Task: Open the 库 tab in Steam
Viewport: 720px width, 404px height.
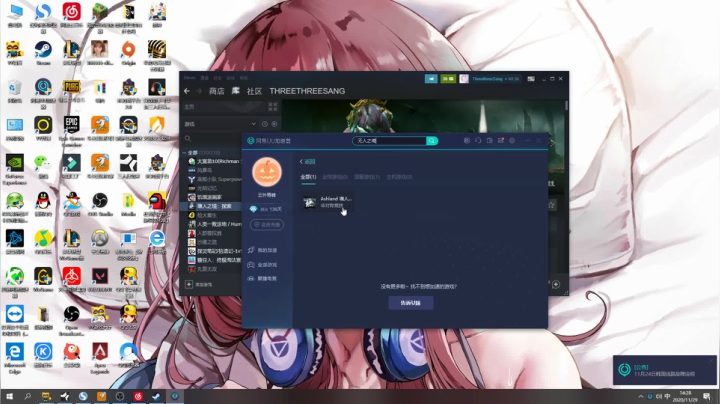Action: [x=236, y=91]
